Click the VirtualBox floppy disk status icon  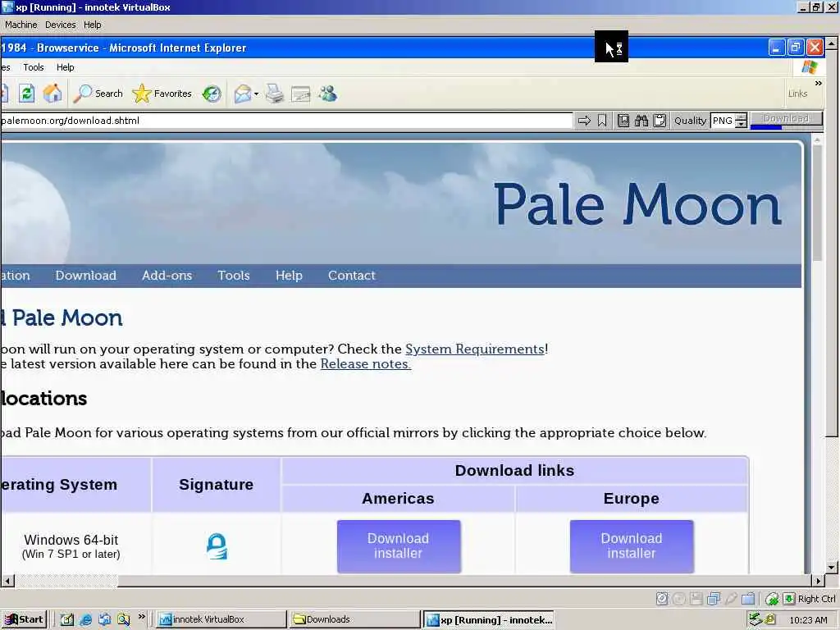tap(696, 599)
